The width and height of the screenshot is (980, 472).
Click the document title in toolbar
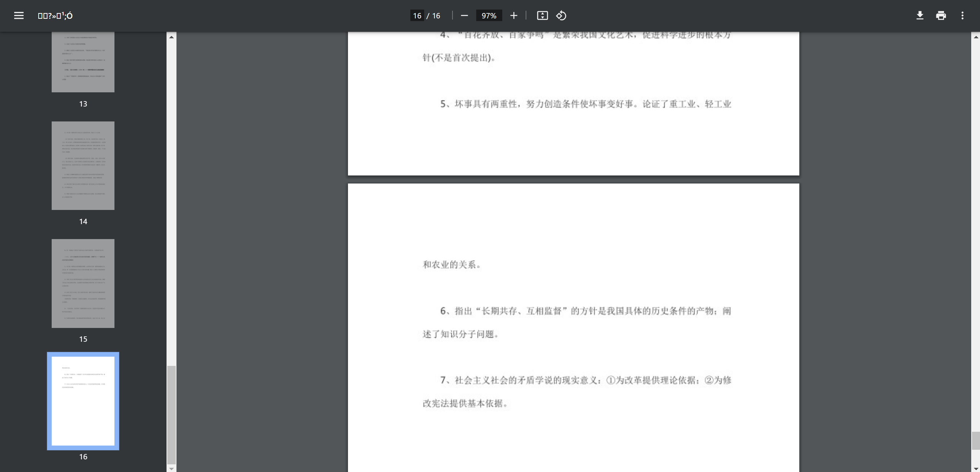55,16
